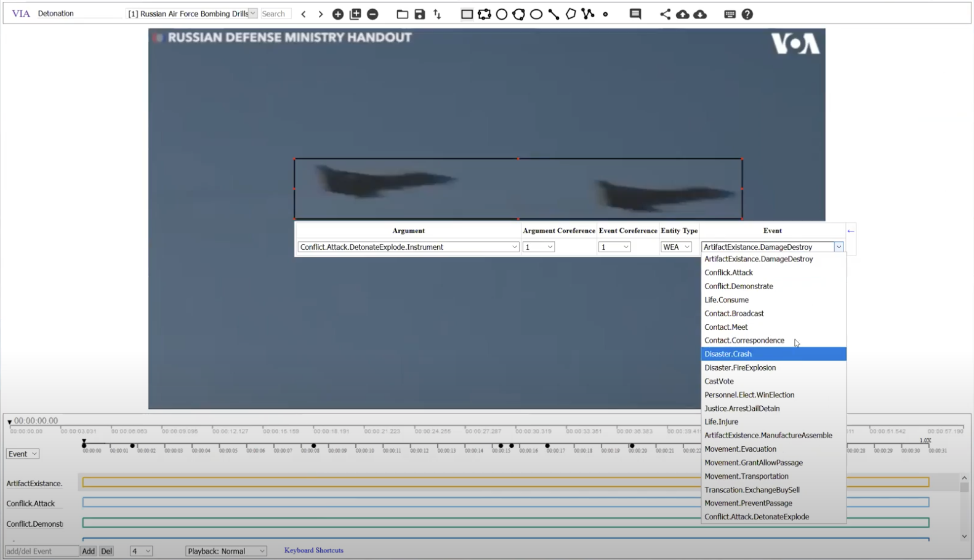Choose Contact.Correspondence from the list
This screenshot has height=560, width=974.
point(773,340)
